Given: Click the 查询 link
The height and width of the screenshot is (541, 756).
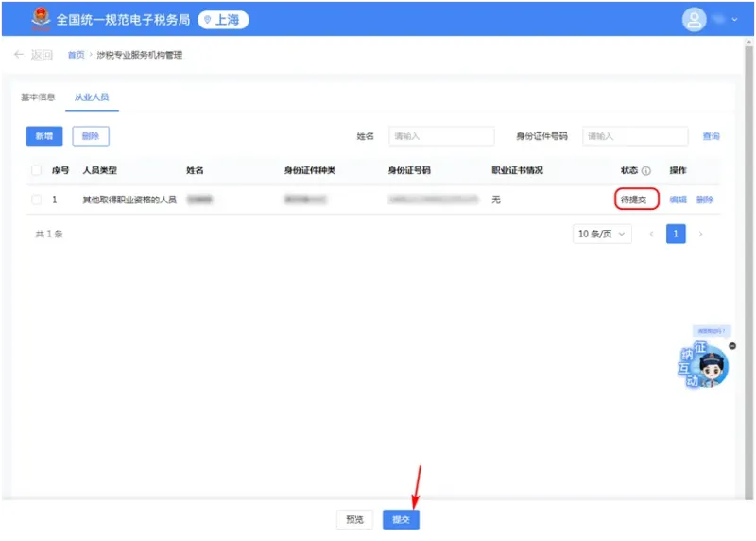Looking at the screenshot, I should (x=711, y=136).
